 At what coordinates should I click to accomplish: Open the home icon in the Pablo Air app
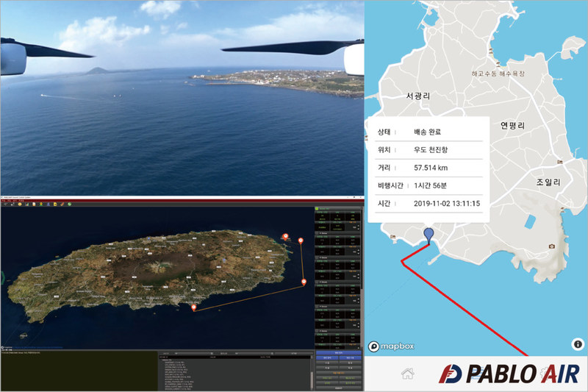click(408, 373)
